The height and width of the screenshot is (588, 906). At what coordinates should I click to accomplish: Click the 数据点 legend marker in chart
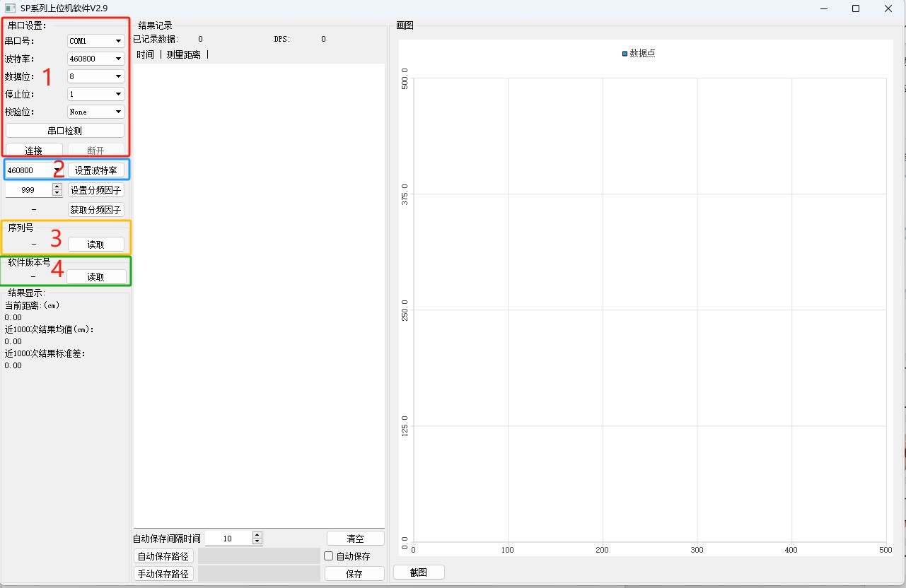[625, 54]
